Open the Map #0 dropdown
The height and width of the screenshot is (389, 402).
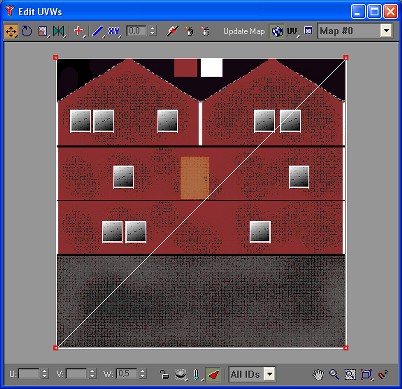pyautogui.click(x=386, y=31)
